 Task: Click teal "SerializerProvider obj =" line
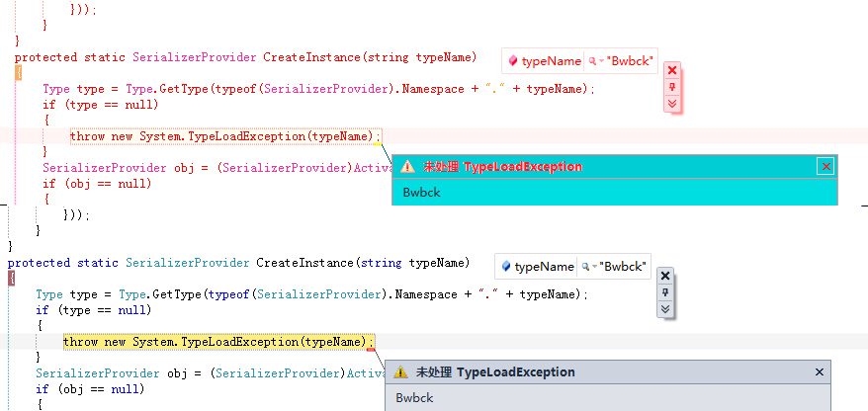tap(211, 373)
